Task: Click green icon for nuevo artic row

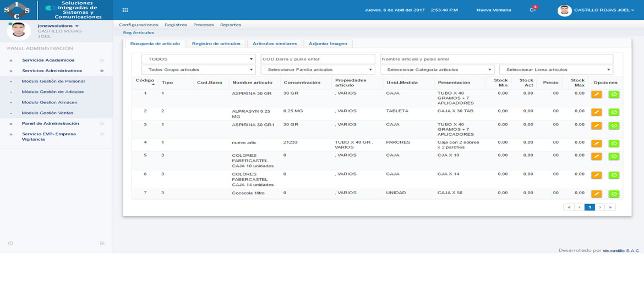Action: click(614, 144)
